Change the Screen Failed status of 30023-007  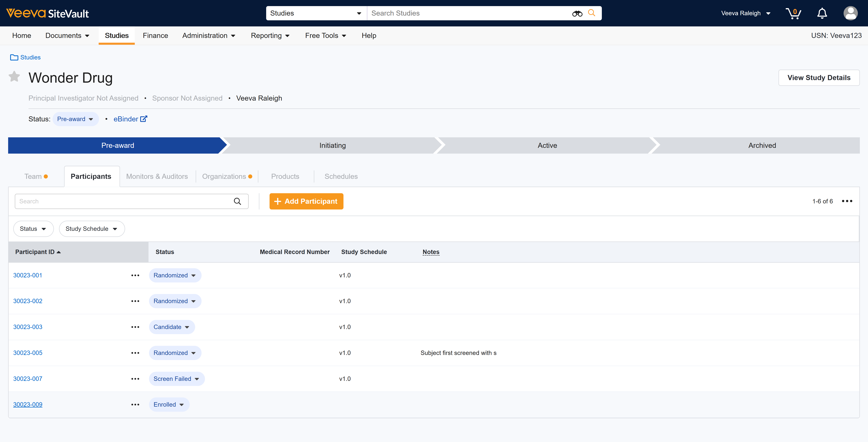176,379
